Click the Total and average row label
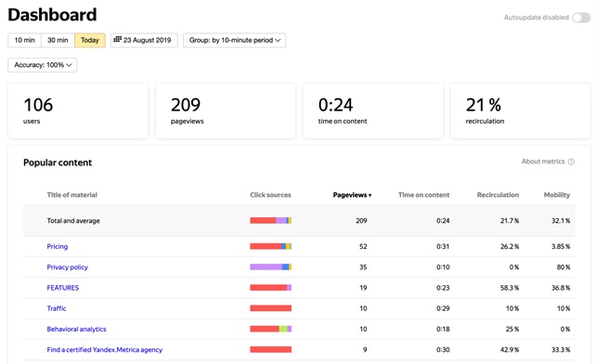Screen dimensions: 597x364 click(x=73, y=221)
